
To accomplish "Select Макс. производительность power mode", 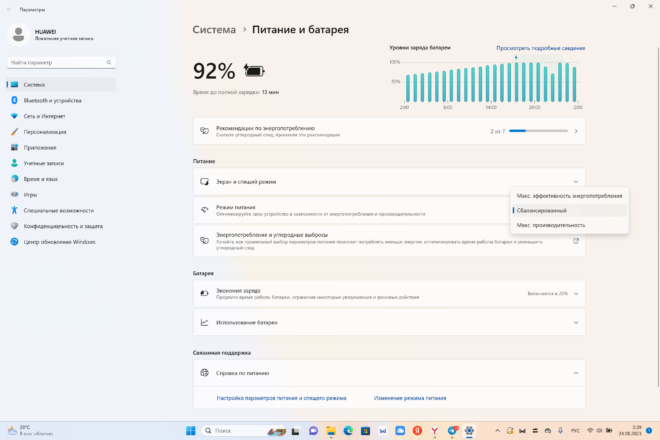I will (569, 225).
